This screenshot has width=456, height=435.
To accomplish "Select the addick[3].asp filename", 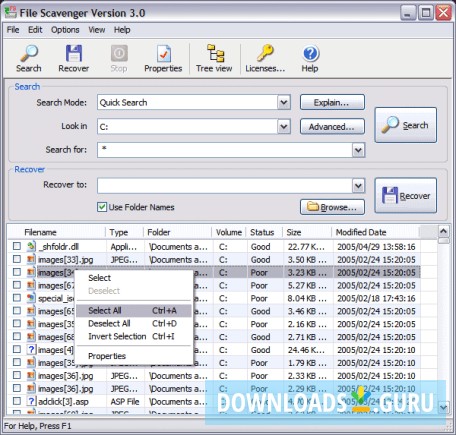I will click(x=63, y=402).
